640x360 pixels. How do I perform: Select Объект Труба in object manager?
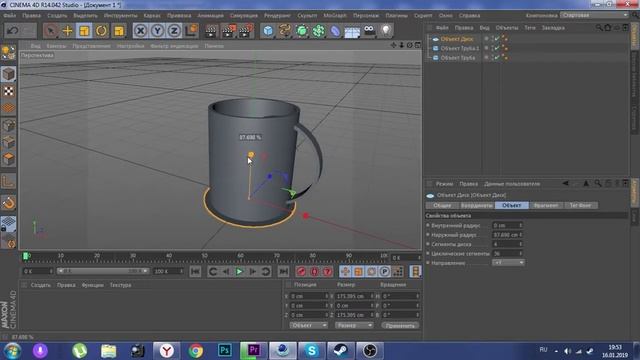tap(458, 58)
